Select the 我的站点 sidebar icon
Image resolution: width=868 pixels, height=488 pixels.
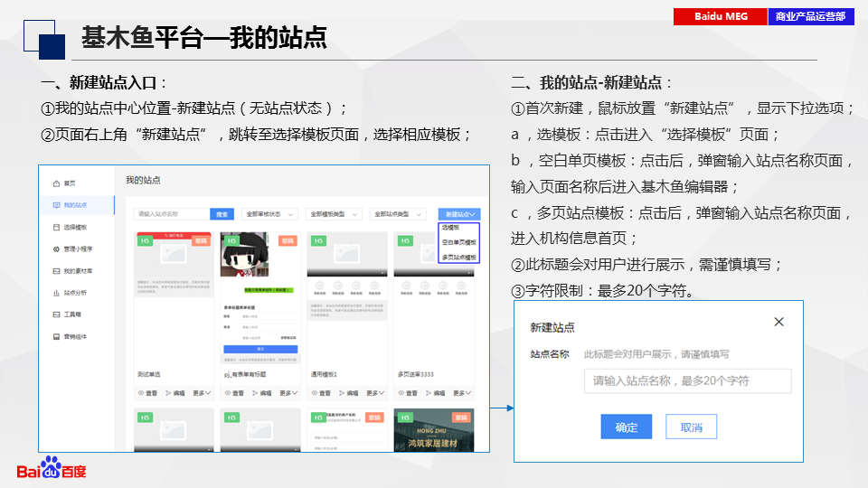click(56, 205)
